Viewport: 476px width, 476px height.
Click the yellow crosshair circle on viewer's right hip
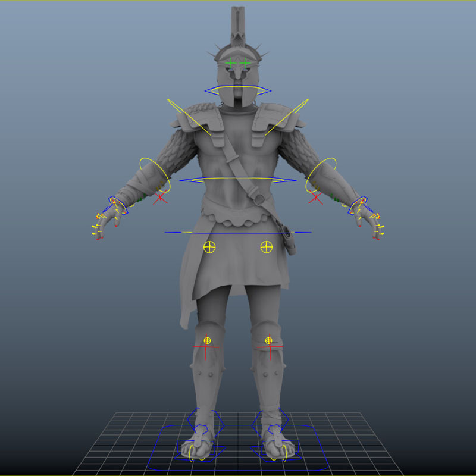tap(266, 246)
